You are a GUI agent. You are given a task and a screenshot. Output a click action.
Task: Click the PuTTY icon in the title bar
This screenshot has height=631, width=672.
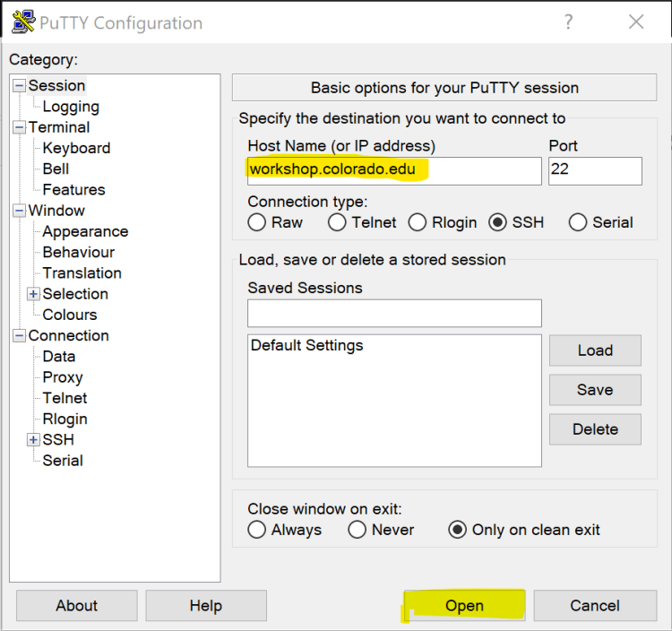(22, 22)
